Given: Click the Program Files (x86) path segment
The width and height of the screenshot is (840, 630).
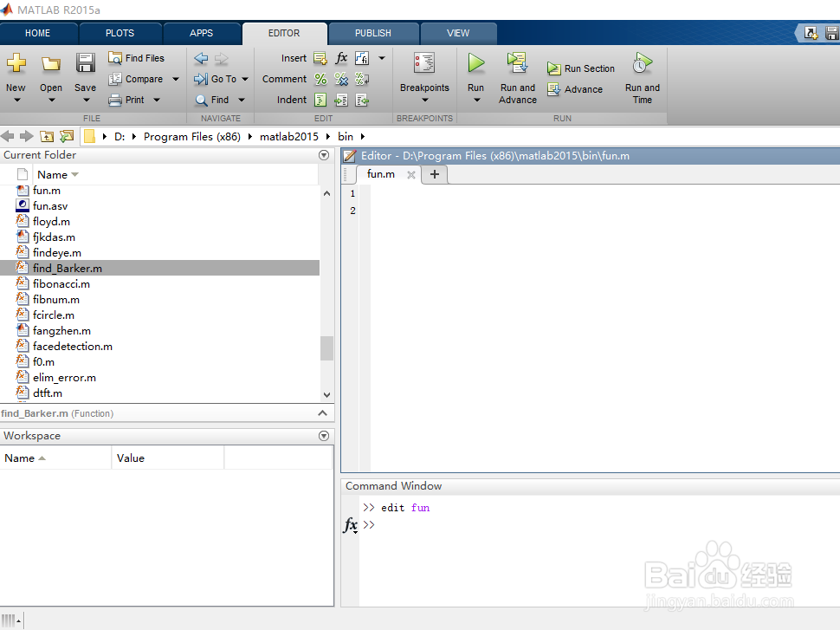Looking at the screenshot, I should tap(191, 137).
